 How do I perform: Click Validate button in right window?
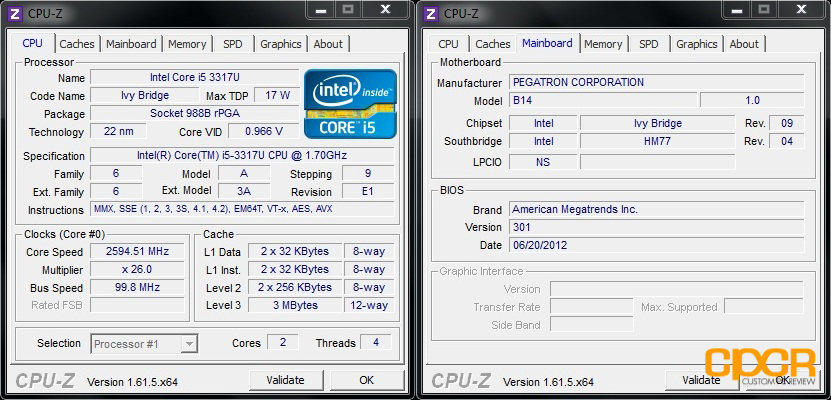pyautogui.click(x=701, y=380)
